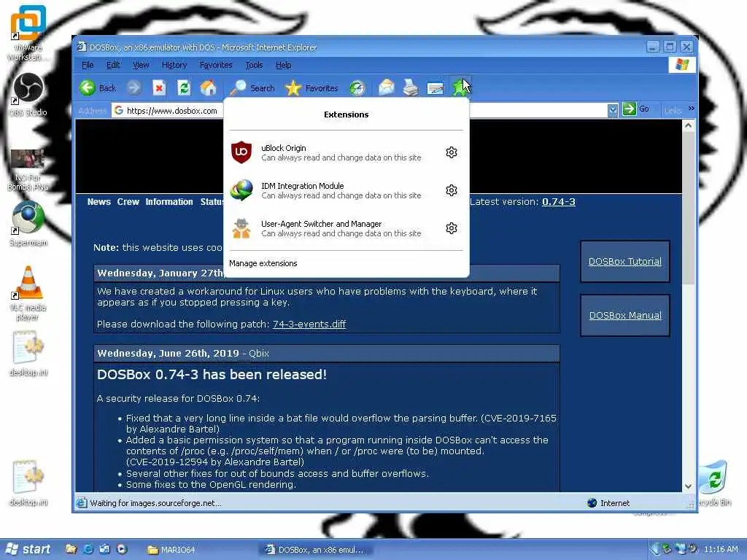Click the Mail envelope toolbar icon

tap(387, 87)
